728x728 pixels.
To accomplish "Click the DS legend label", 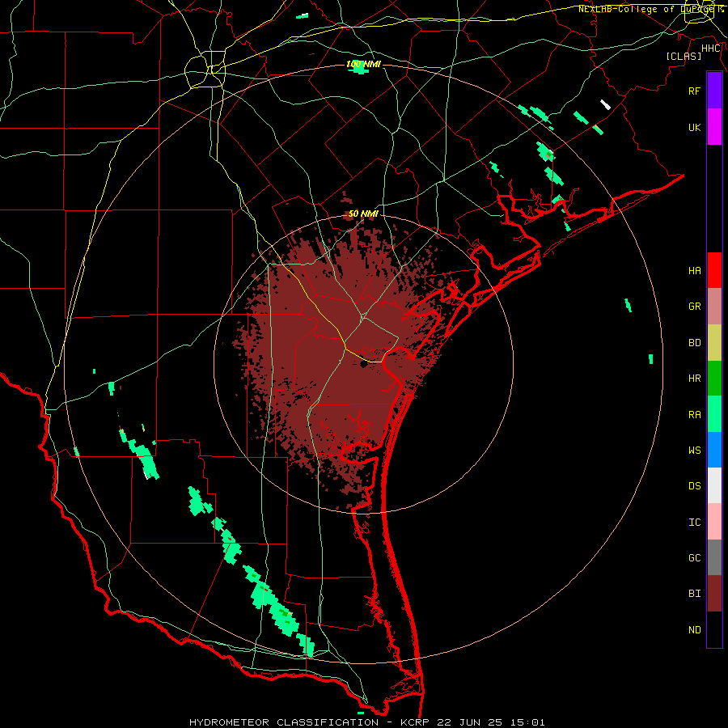I will click(694, 486).
